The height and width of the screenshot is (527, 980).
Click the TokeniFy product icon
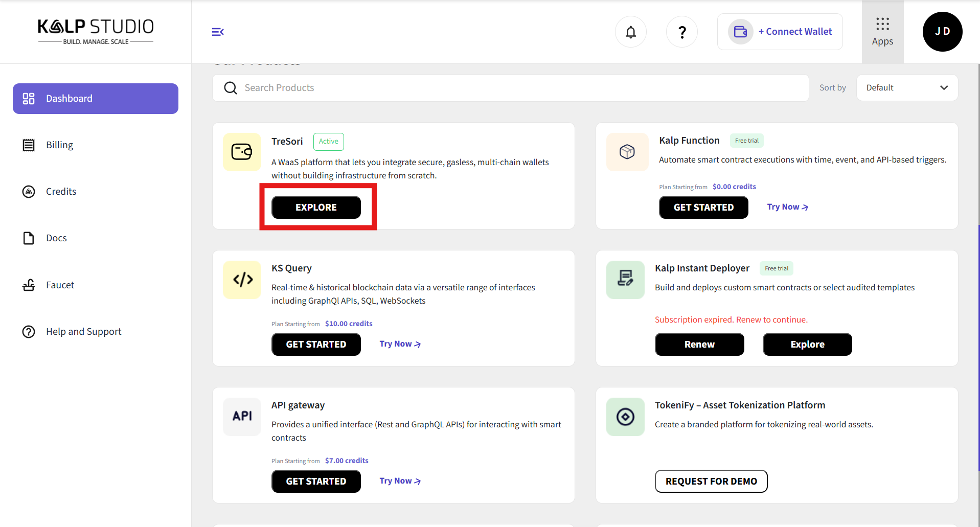pos(625,417)
